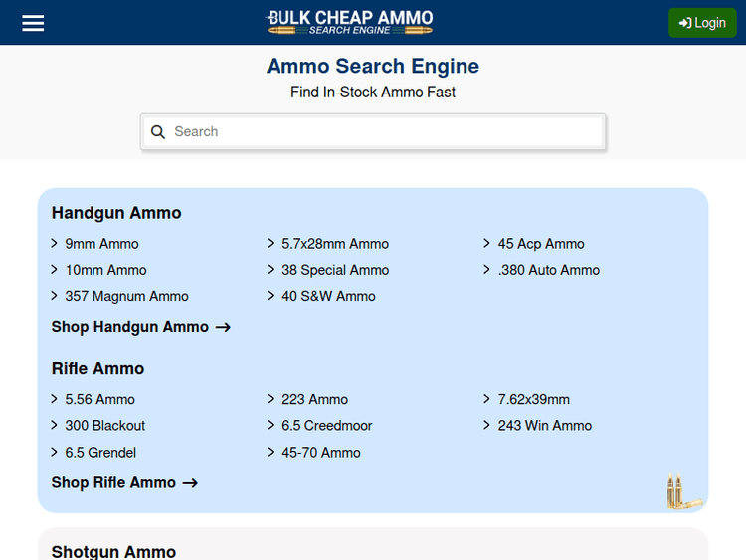Select 45 Acp Ammo
746x560 pixels.
point(540,244)
